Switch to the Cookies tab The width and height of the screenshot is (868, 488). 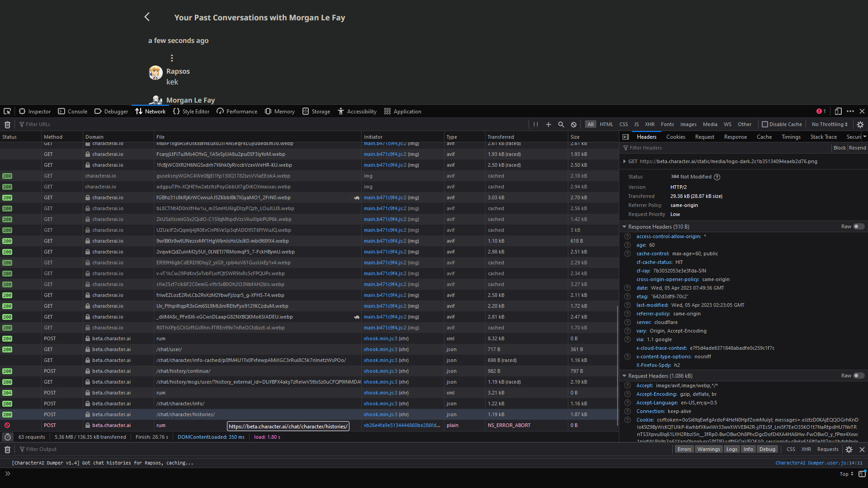coord(676,136)
